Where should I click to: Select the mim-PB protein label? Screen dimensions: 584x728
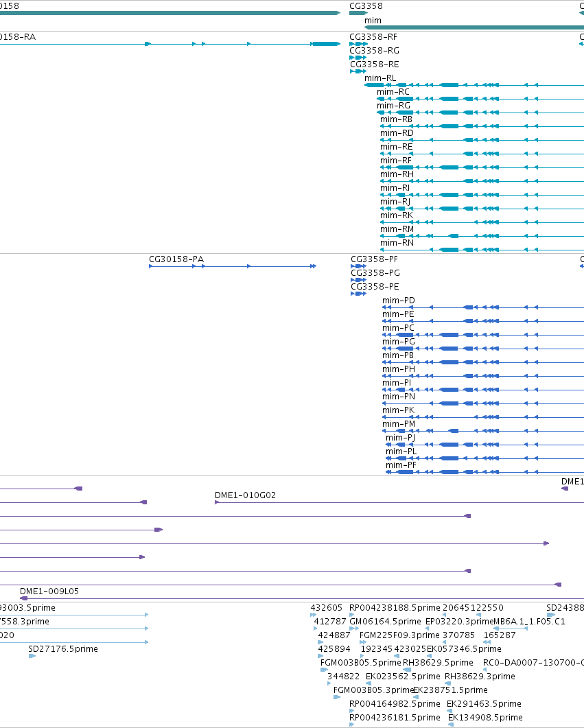tap(397, 355)
